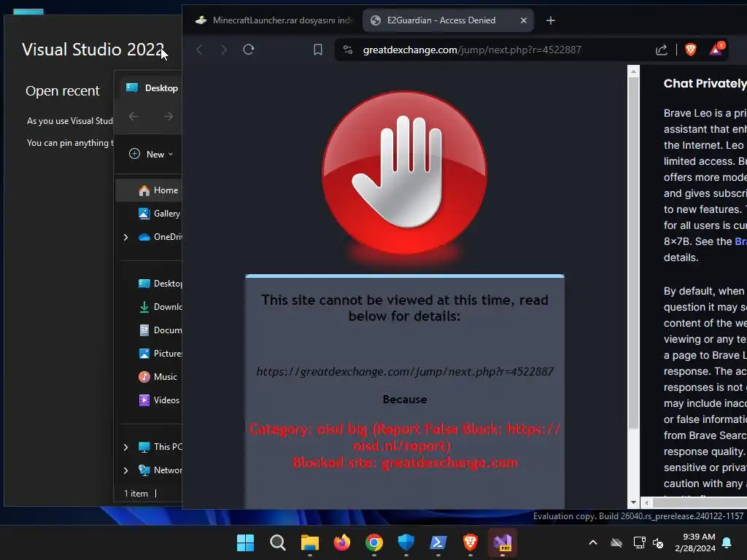Screen dimensions: 747x560
Task: Expand the OneDrive tree node
Action: pos(125,237)
